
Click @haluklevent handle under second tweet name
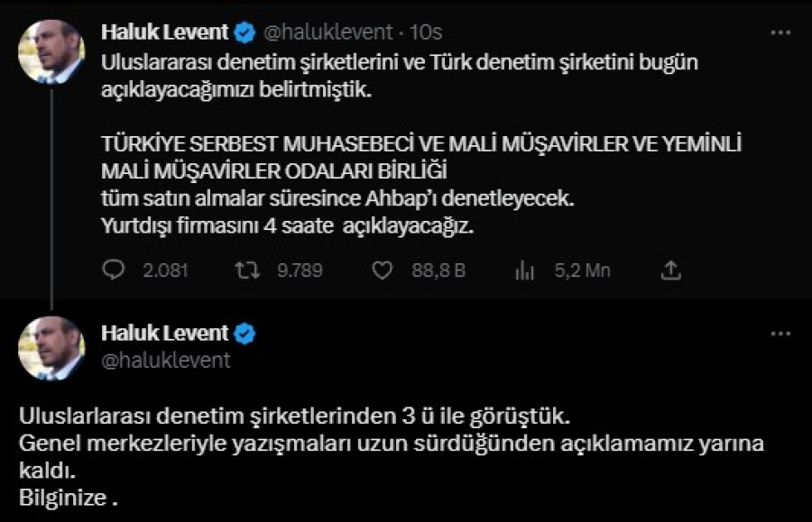click(166, 361)
